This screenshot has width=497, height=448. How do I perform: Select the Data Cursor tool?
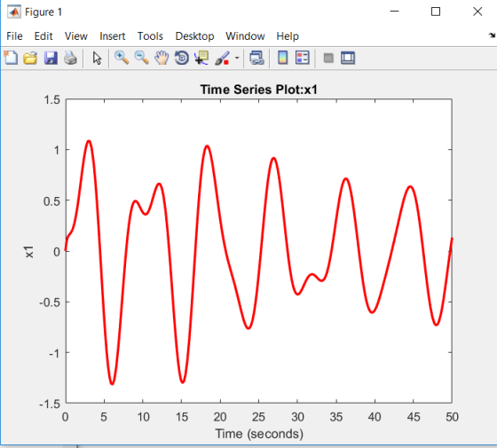pyautogui.click(x=201, y=58)
